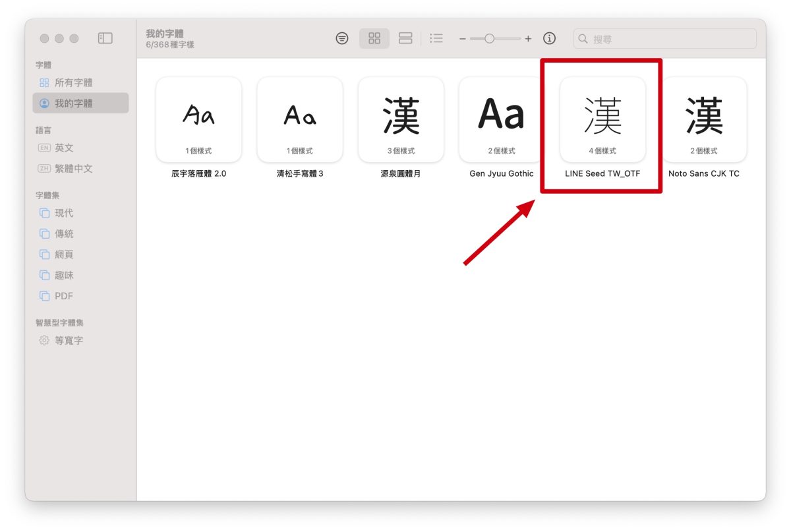Viewport: 791px width, 532px height.
Task: Click the Gen Jyuu Gothic name label
Action: 502,174
